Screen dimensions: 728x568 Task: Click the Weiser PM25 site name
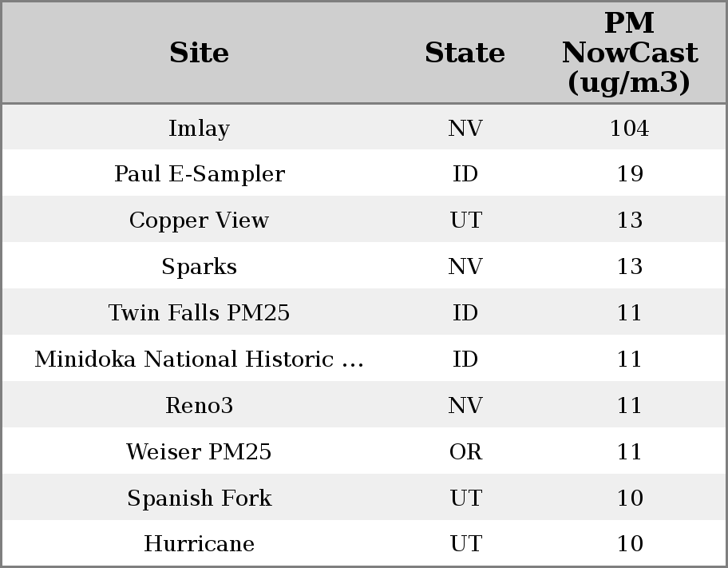coord(199,452)
